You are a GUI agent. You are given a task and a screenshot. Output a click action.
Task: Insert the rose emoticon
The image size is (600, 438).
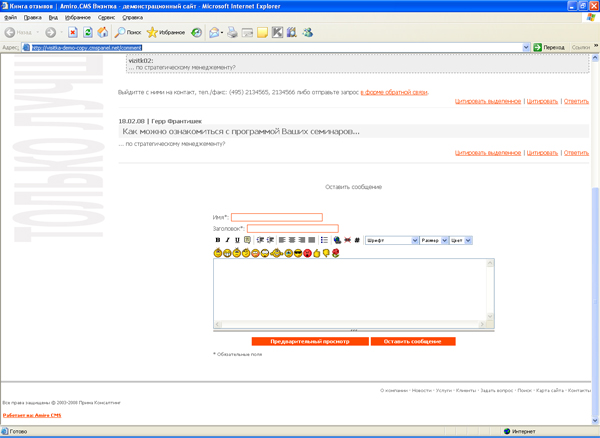coord(336,254)
